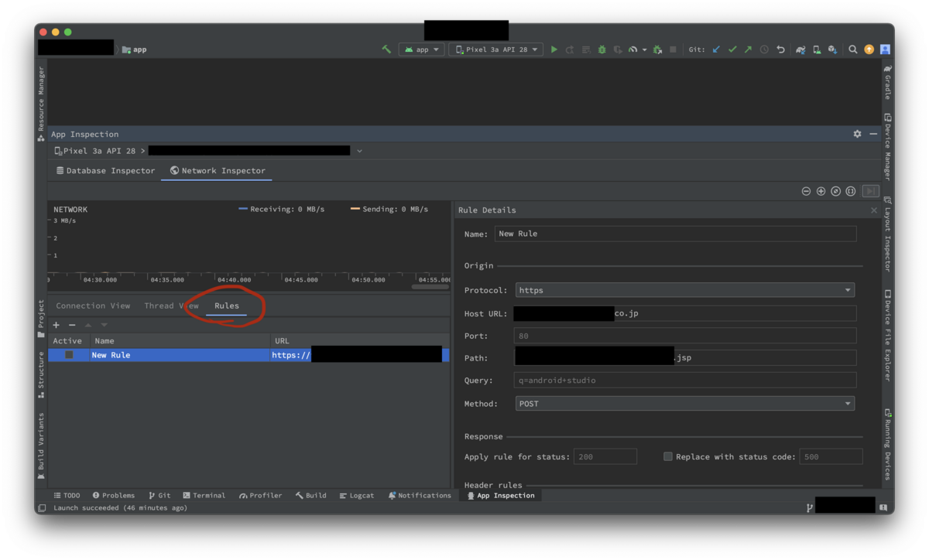Image resolution: width=929 pixels, height=560 pixels.
Task: Click the Profile app icon in toolbar
Action: tap(632, 50)
